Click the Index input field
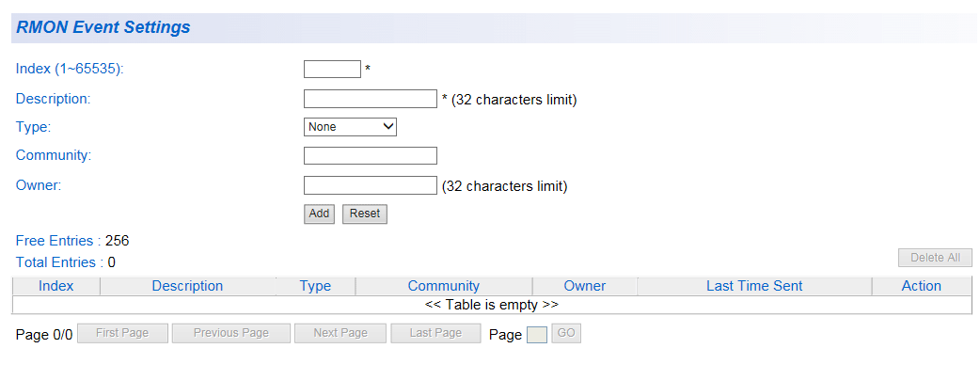The width and height of the screenshot is (980, 380). [332, 69]
